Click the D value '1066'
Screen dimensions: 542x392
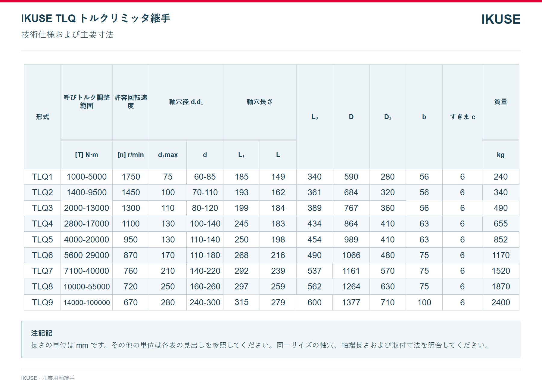(351, 255)
